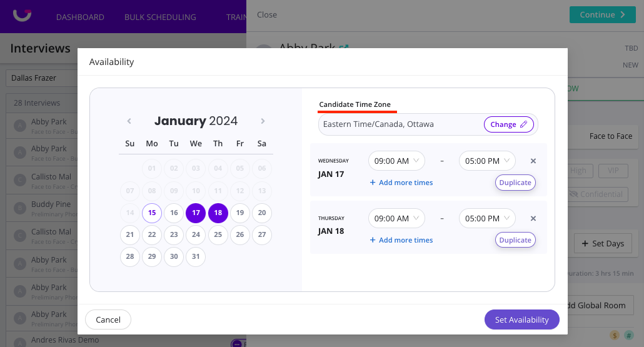Select January 21 on the calendar

(130, 234)
